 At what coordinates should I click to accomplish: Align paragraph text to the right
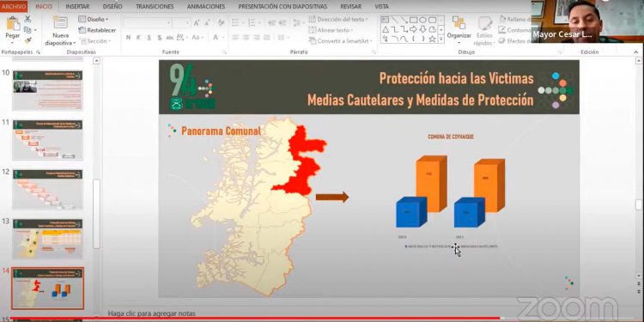[x=256, y=38]
